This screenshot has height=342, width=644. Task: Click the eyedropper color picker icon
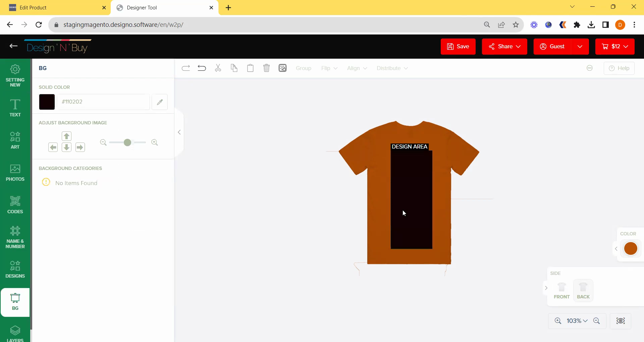pos(160,102)
